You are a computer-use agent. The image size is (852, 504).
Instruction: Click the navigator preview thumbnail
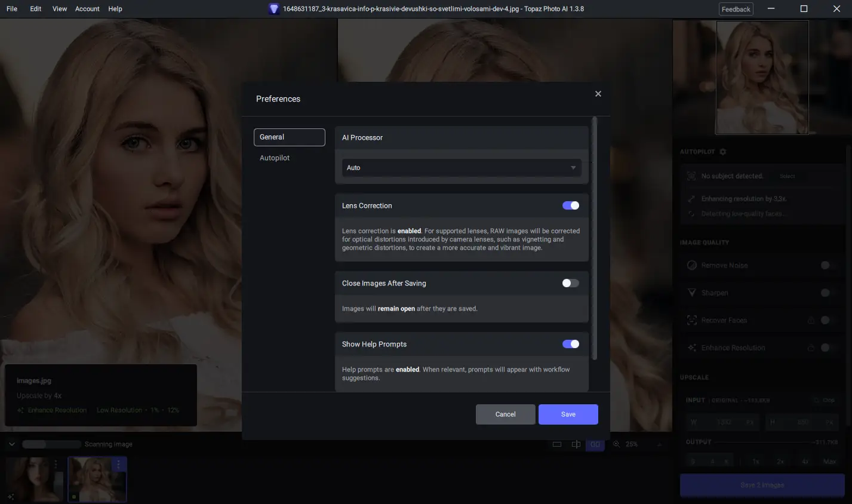[762, 78]
